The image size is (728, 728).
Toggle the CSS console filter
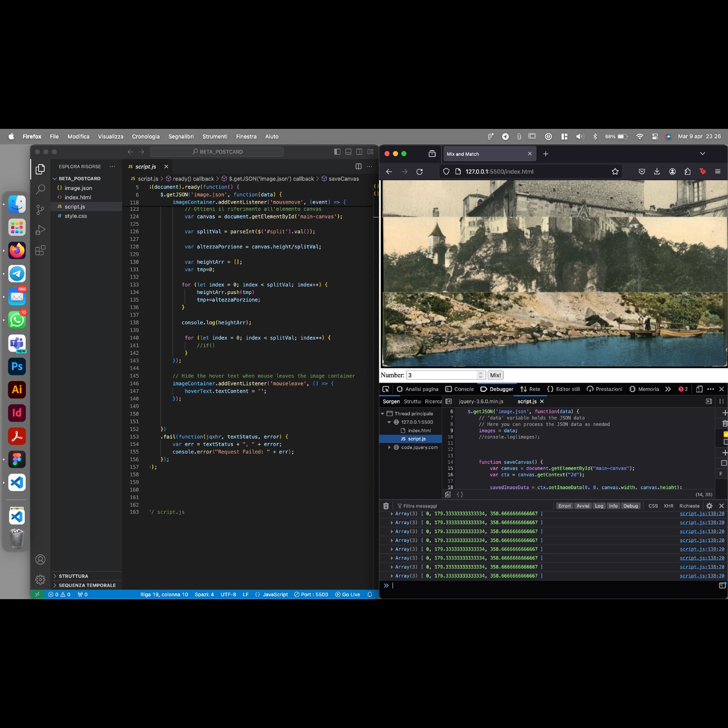point(653,506)
